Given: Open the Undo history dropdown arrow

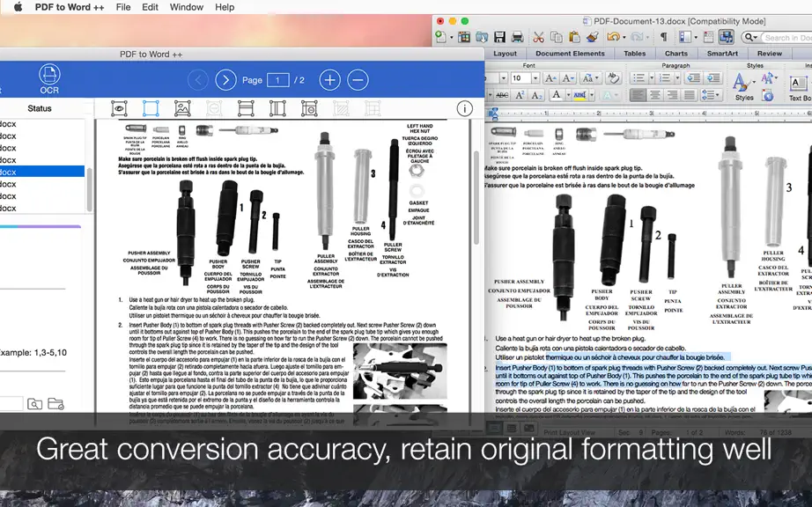Looking at the screenshot, I should coord(624,37).
